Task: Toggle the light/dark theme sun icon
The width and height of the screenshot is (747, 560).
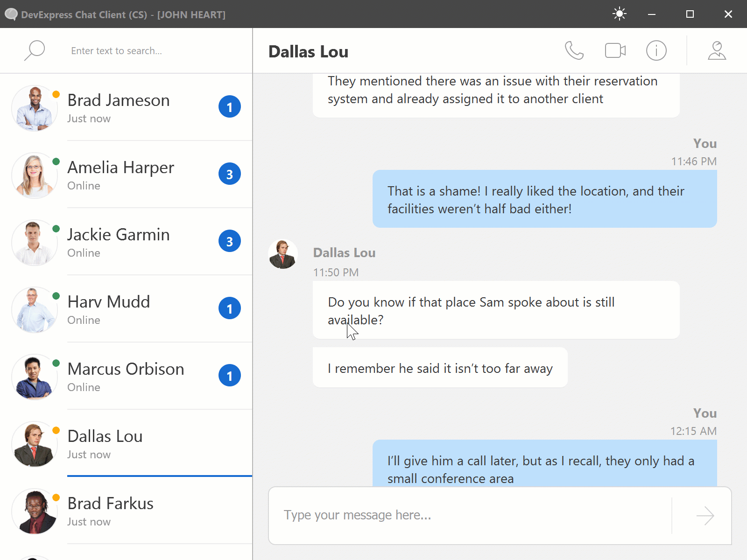Action: pyautogui.click(x=619, y=14)
